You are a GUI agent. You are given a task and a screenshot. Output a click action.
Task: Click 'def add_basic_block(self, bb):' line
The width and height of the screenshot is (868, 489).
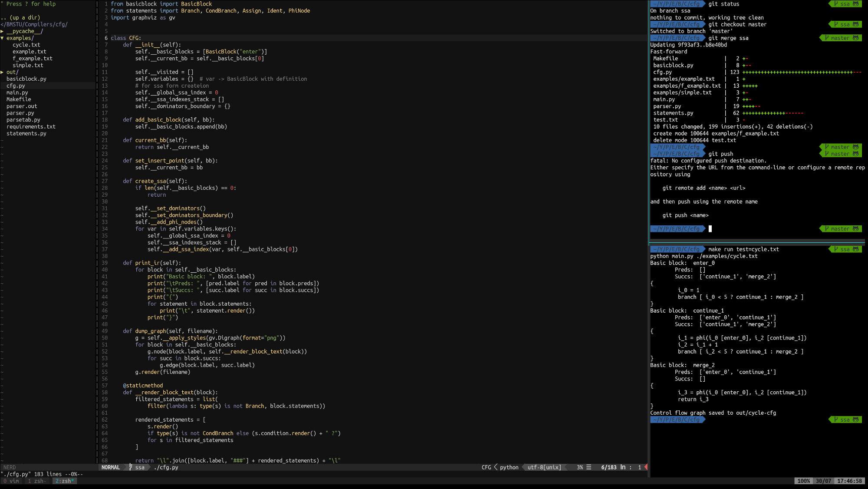coord(169,120)
